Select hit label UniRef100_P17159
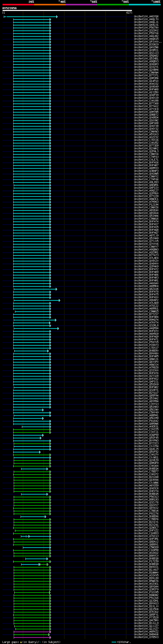The image size is (163, 644). (x=146, y=561)
